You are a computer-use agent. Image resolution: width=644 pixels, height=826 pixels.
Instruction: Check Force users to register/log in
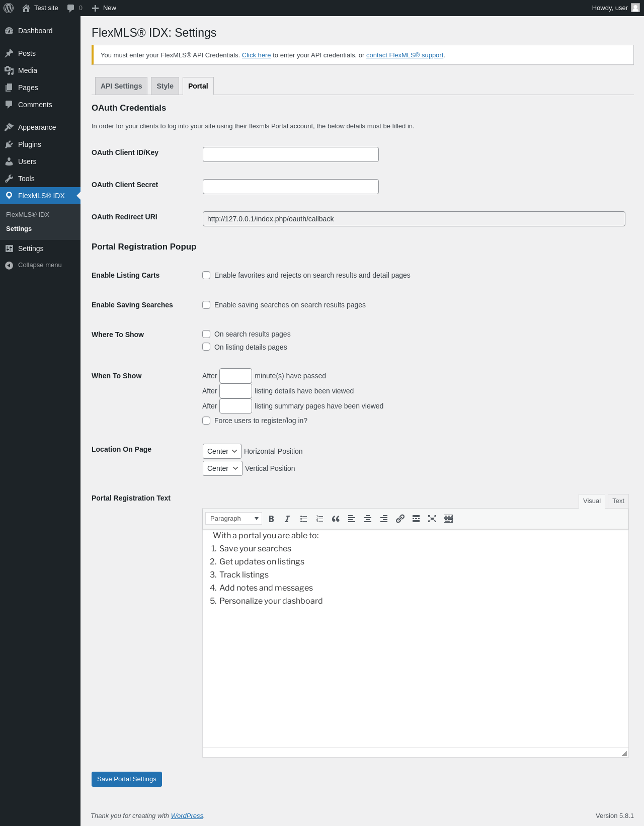click(x=206, y=421)
